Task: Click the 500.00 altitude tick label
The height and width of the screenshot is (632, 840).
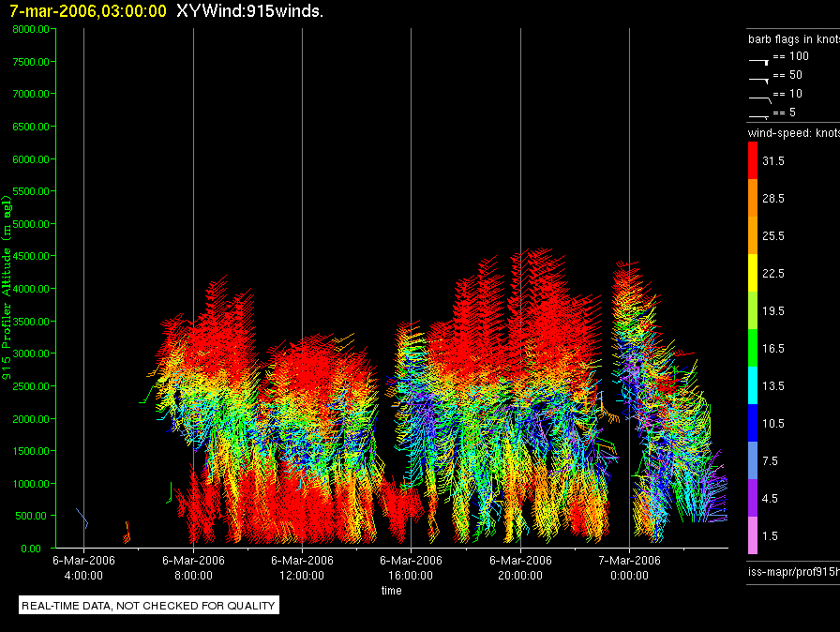Action: click(x=31, y=516)
